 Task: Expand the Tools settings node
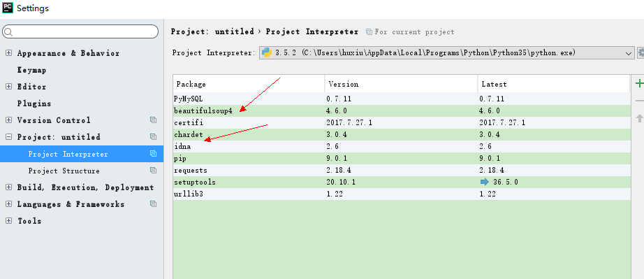(x=8, y=221)
